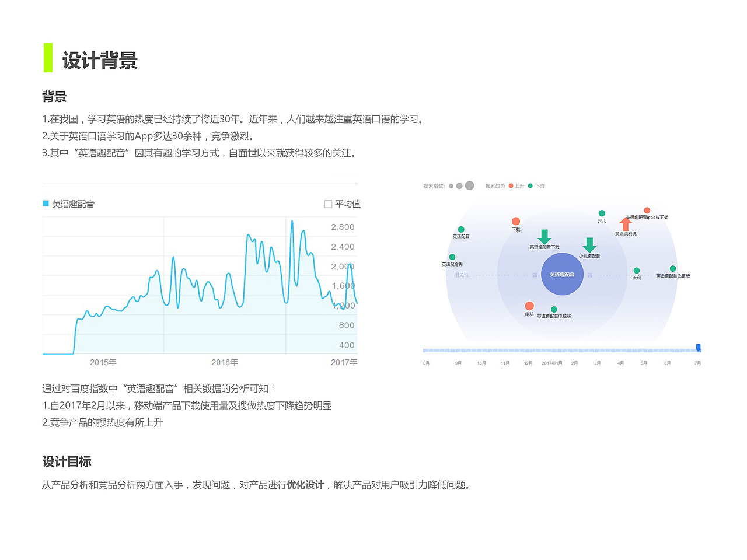Image resolution: width=747 pixels, height=560 pixels.
Task: Click the 少儿趣配音 keyword label
Action: [x=589, y=256]
